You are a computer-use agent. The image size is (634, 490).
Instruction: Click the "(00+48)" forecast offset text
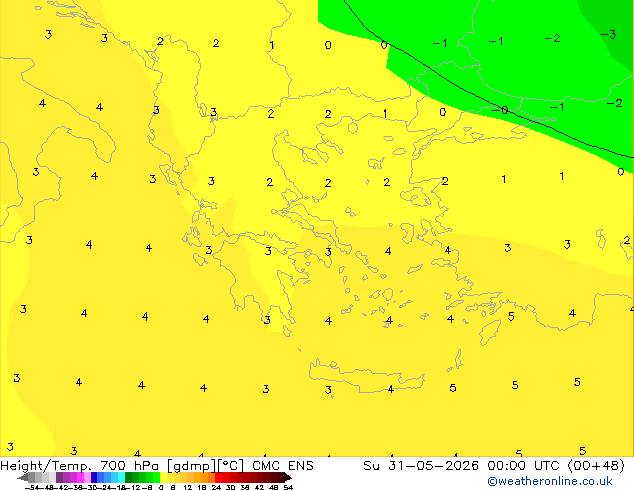596,466
